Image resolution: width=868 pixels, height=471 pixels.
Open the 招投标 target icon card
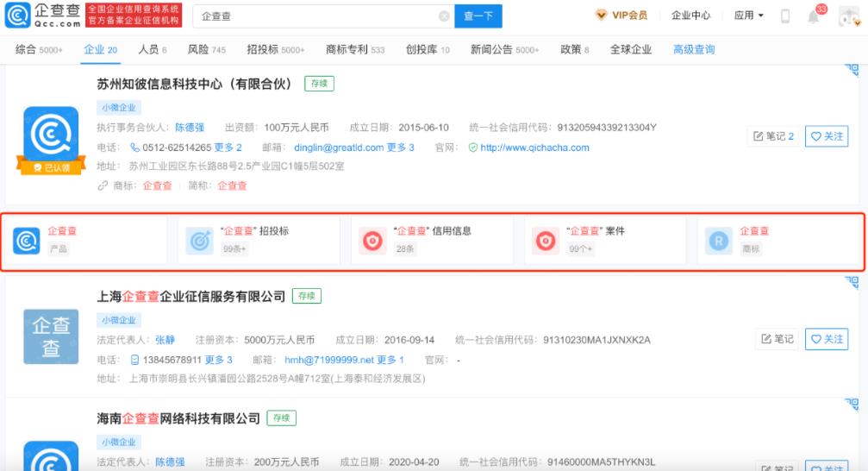199,241
